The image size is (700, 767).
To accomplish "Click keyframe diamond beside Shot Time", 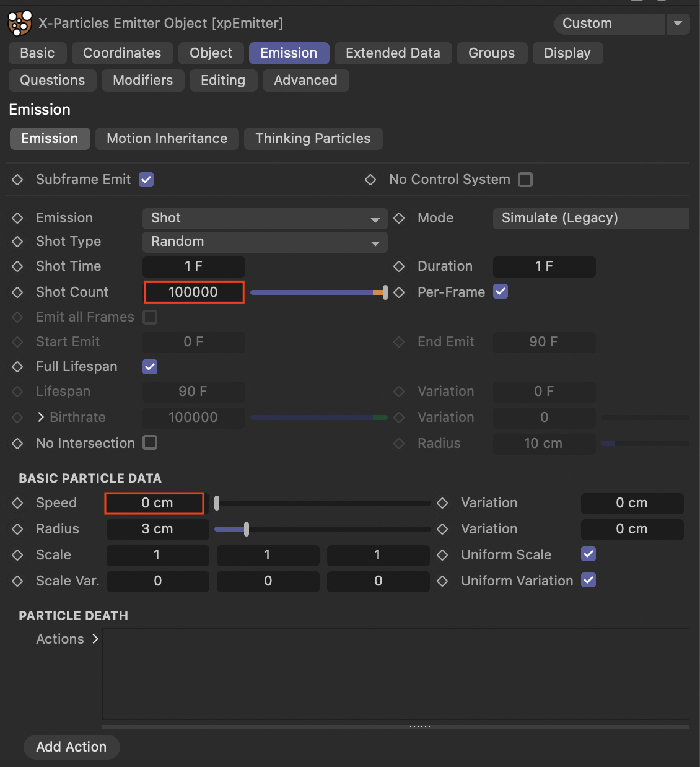I will [17, 266].
